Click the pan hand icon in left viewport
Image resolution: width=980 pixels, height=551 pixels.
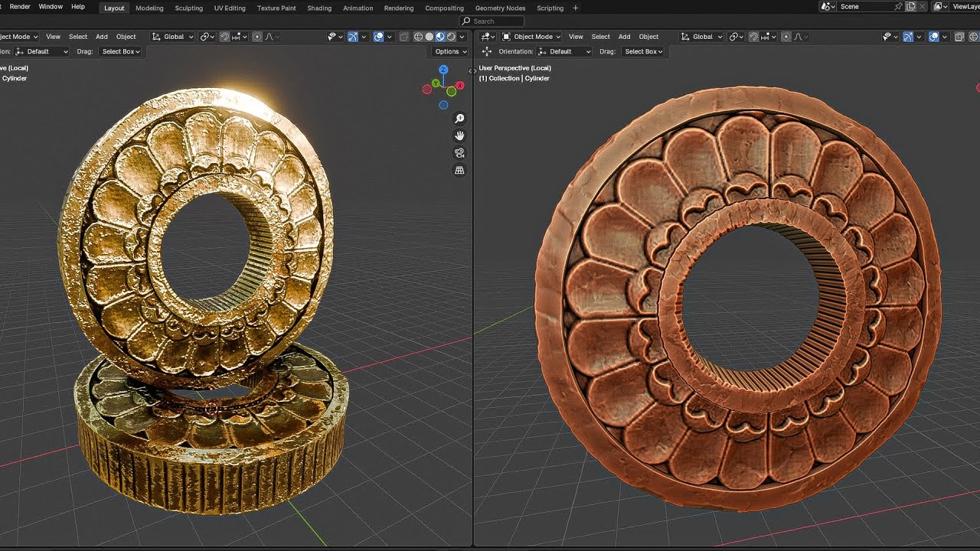tap(459, 135)
